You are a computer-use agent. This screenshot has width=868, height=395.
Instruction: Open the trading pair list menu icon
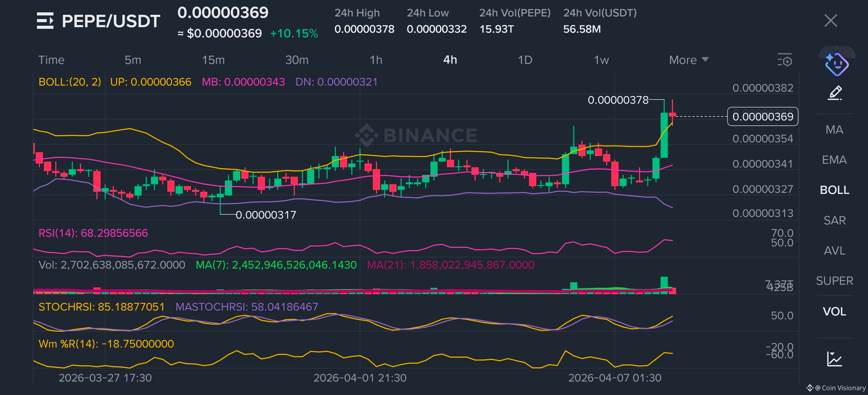[45, 21]
